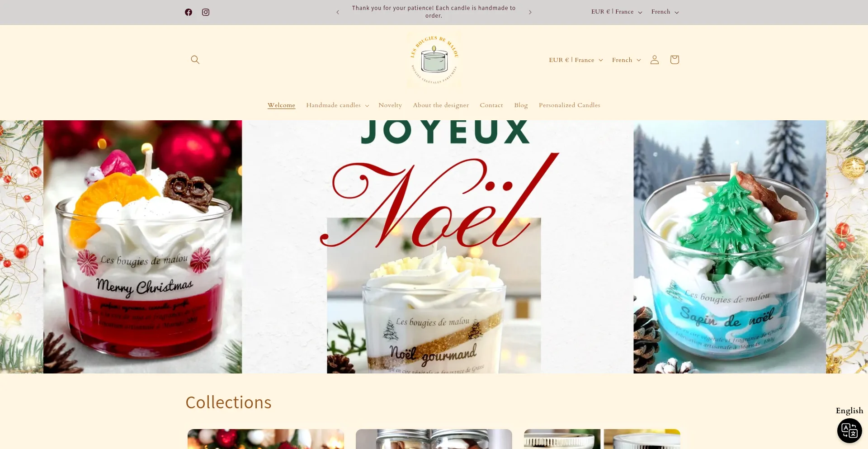Viewport: 868px width, 449px height.
Task: Open the Instagram profile icon
Action: [206, 12]
